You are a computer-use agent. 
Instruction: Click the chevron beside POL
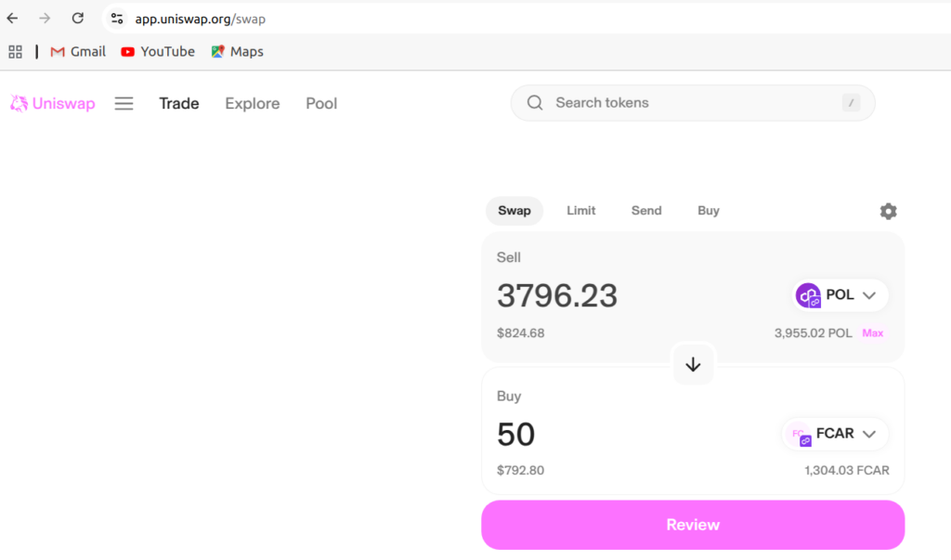[x=869, y=295]
